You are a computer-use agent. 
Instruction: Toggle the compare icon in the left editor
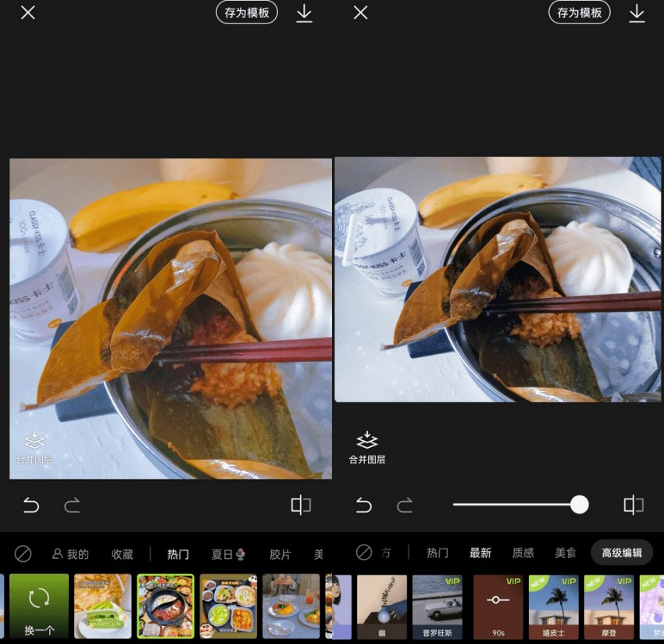[x=301, y=505]
